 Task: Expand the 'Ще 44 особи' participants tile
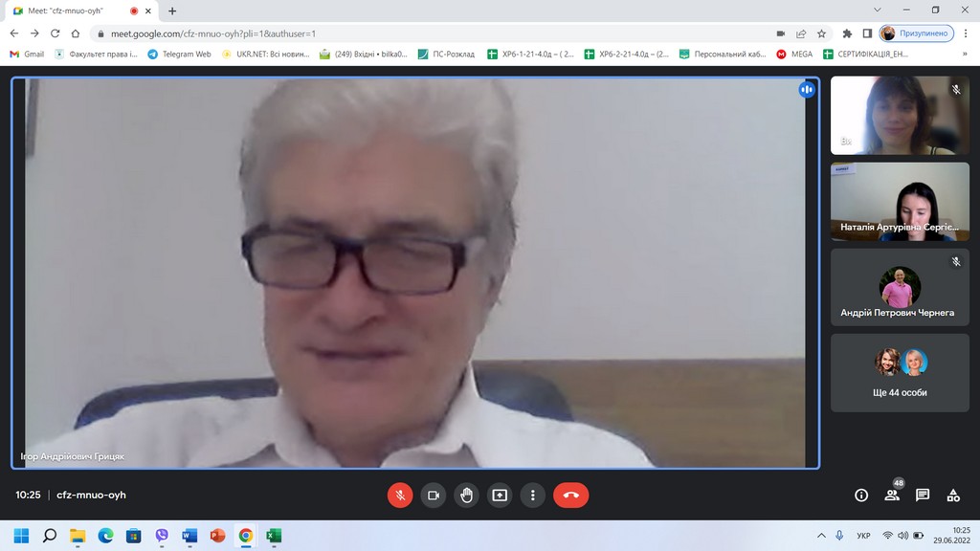click(900, 372)
